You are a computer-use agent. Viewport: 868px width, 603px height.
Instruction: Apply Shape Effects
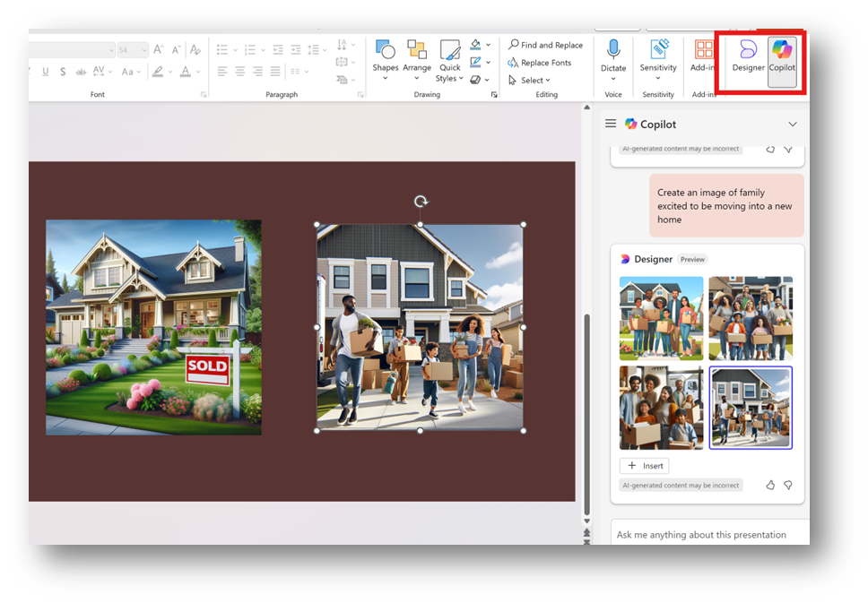pyautogui.click(x=475, y=80)
